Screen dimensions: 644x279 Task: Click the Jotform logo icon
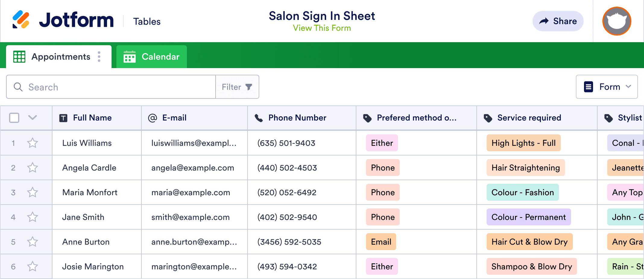(21, 20)
